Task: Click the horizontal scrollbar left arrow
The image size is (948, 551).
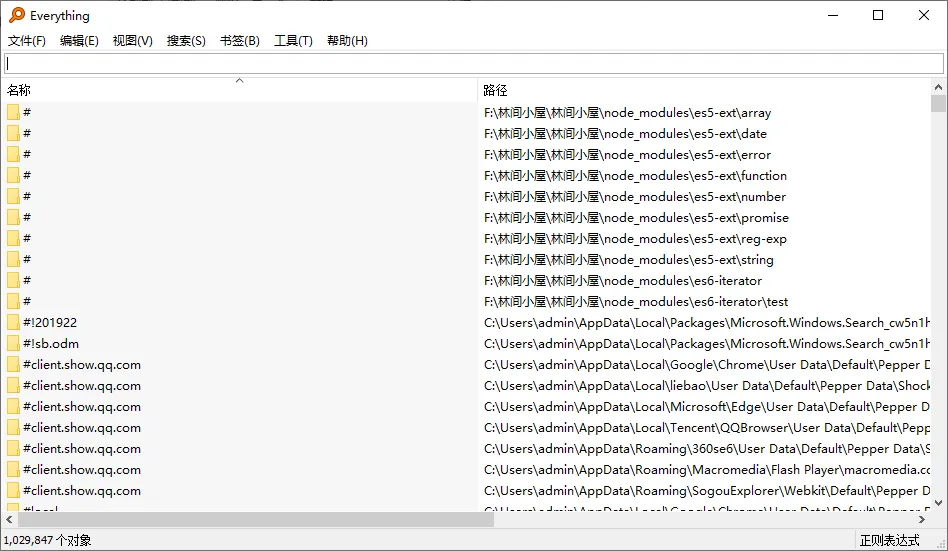Action: tap(9, 519)
